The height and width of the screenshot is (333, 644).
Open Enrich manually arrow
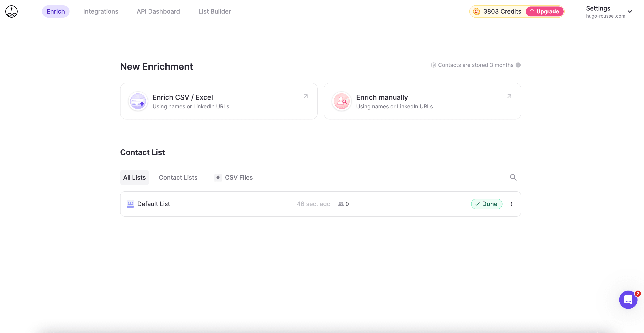(x=509, y=96)
